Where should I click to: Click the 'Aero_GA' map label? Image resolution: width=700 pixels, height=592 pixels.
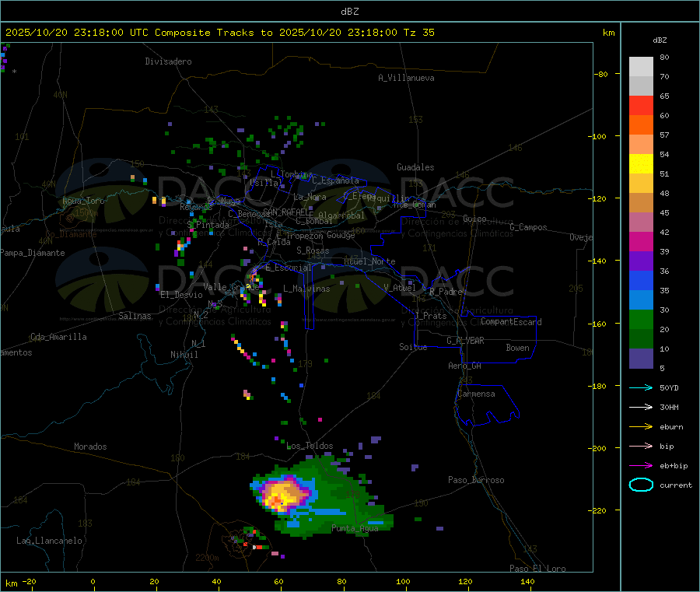pos(465,366)
